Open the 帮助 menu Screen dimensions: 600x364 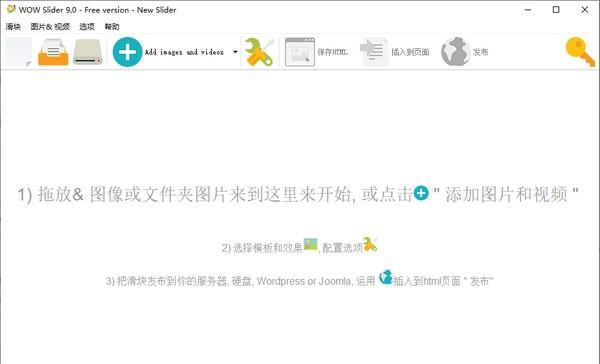point(112,26)
